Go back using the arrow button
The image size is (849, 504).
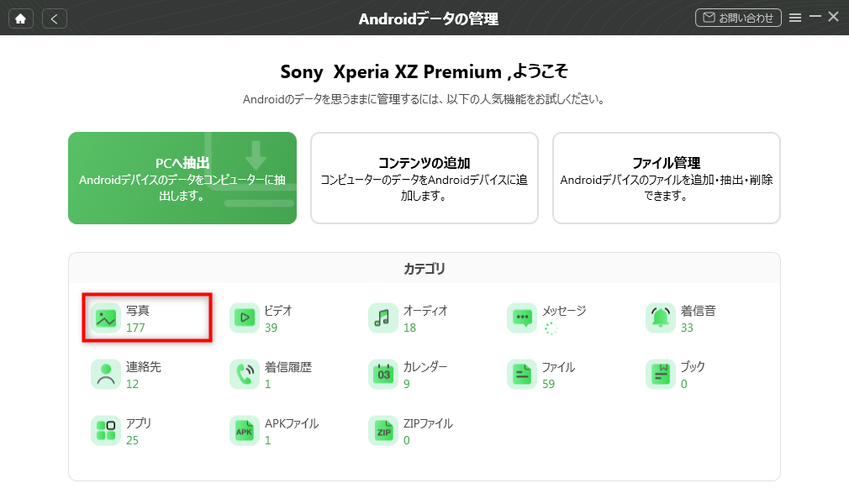(x=55, y=18)
